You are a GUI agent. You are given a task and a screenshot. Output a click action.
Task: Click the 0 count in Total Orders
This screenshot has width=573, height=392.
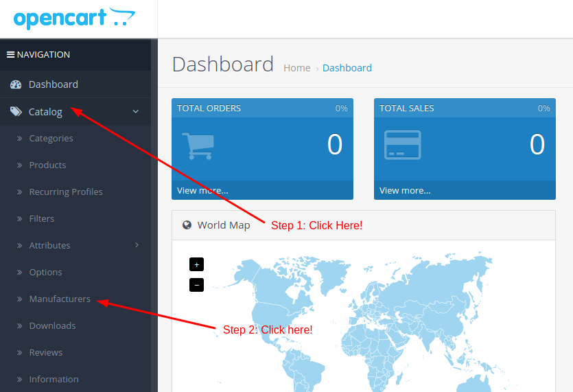coord(335,144)
